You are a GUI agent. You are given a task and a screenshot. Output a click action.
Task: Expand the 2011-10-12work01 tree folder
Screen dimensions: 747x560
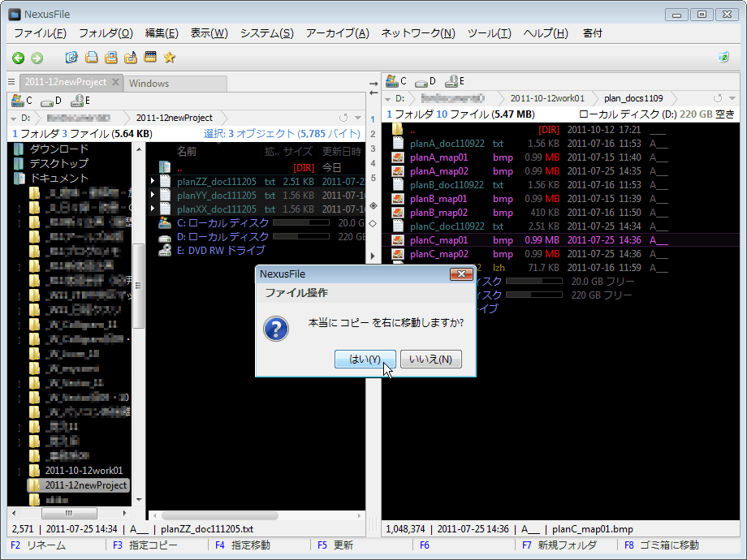(x=19, y=471)
